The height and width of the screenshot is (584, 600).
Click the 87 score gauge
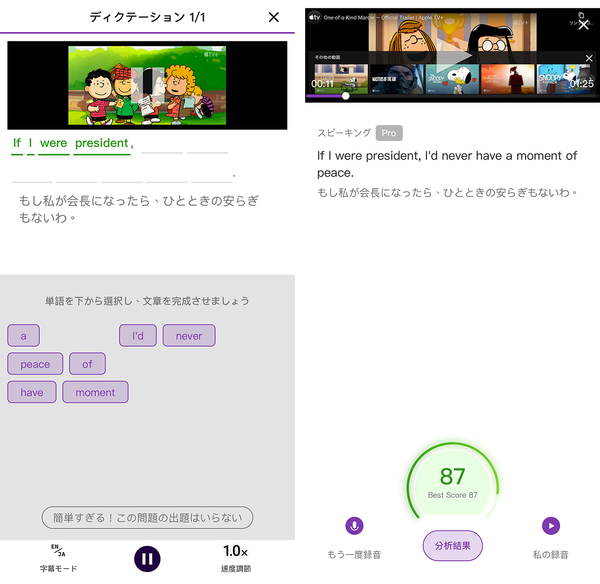(452, 481)
